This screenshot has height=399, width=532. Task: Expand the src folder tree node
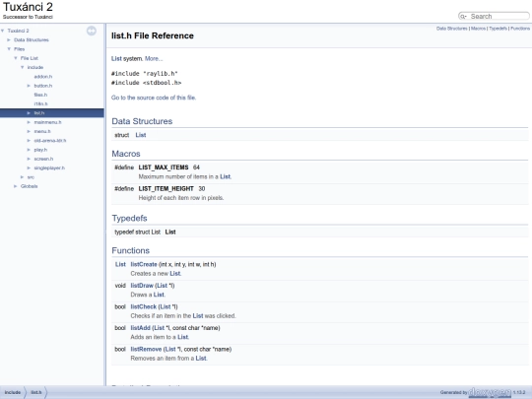(x=23, y=177)
